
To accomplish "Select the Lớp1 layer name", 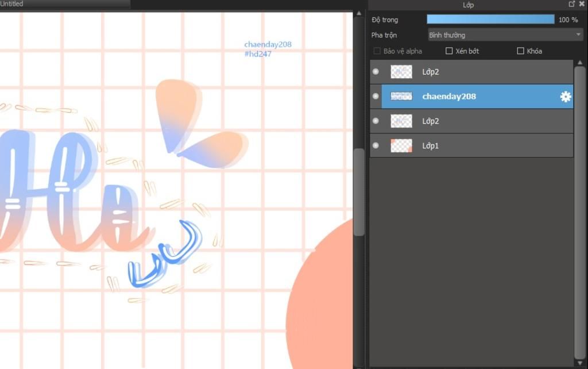I will point(430,145).
